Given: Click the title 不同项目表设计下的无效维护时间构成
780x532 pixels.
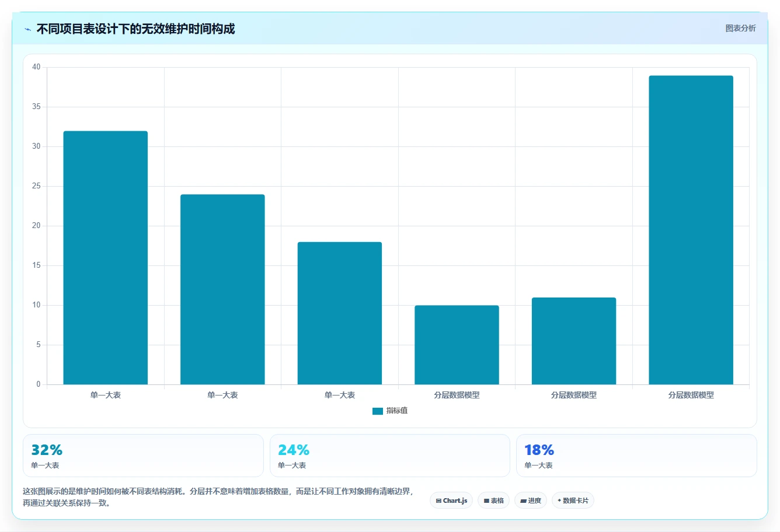Looking at the screenshot, I should click(135, 29).
